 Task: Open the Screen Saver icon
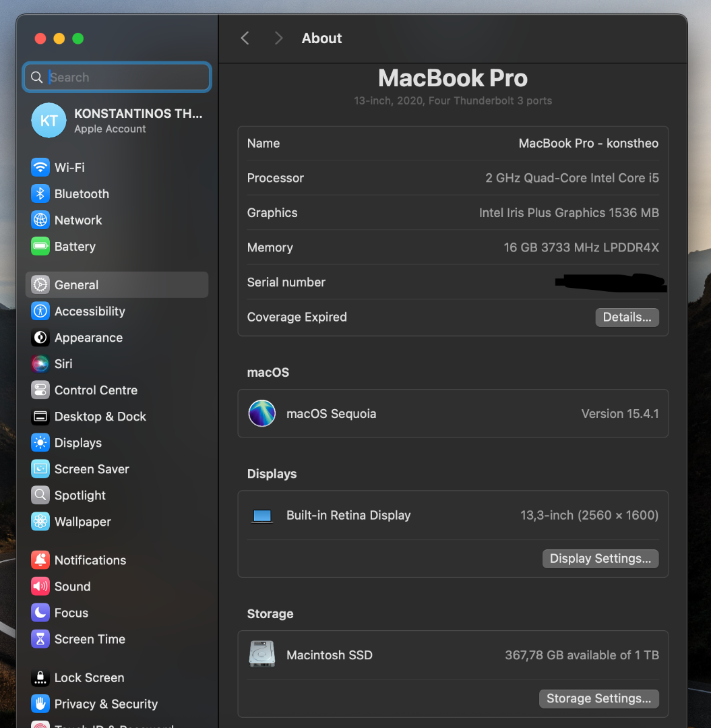click(x=40, y=469)
